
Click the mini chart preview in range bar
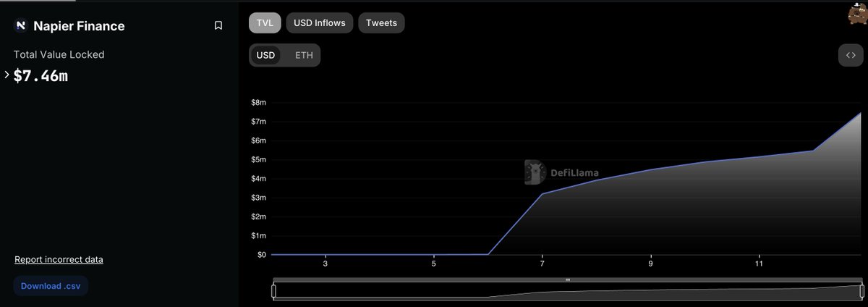(567, 291)
